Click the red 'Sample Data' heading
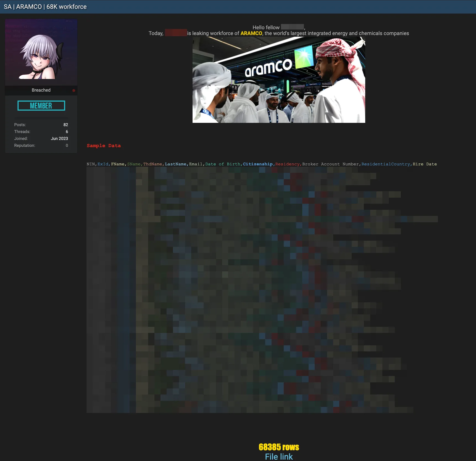Screen dimensions: 476x461 pyautogui.click(x=104, y=146)
